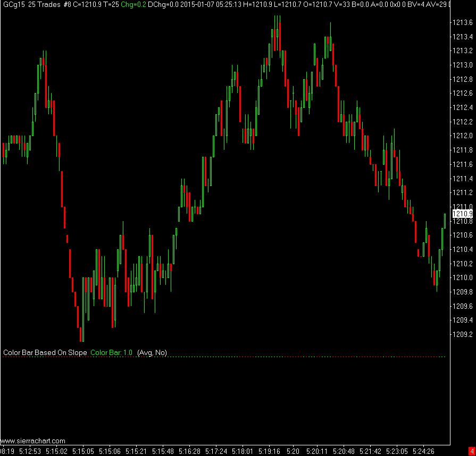This screenshot has height=456, width=476.
Task: Click the red '4' indicator box in corner
Action: pos(472,451)
